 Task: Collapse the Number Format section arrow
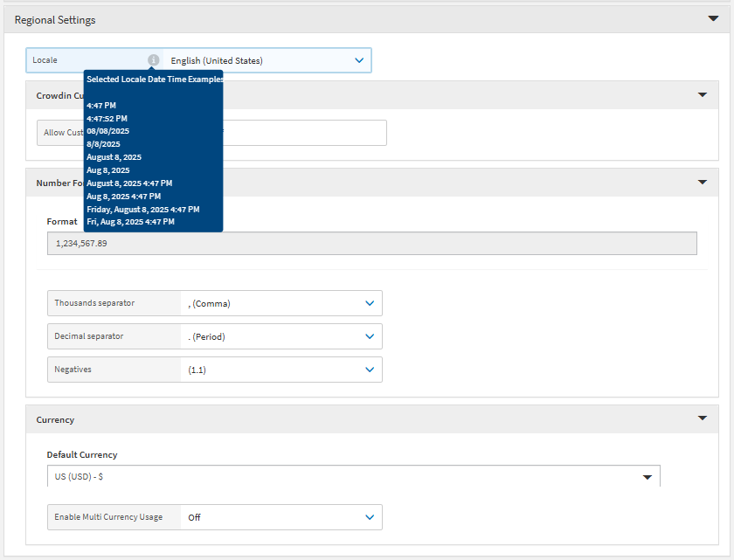point(702,182)
